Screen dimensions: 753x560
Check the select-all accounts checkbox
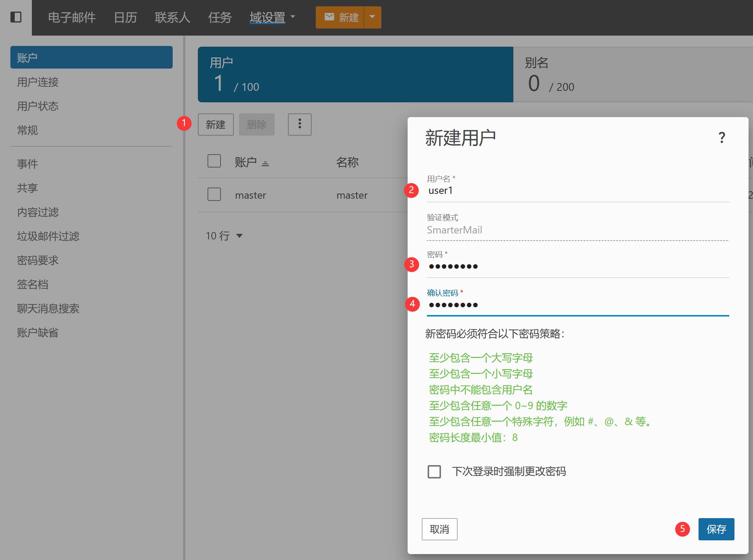214,161
